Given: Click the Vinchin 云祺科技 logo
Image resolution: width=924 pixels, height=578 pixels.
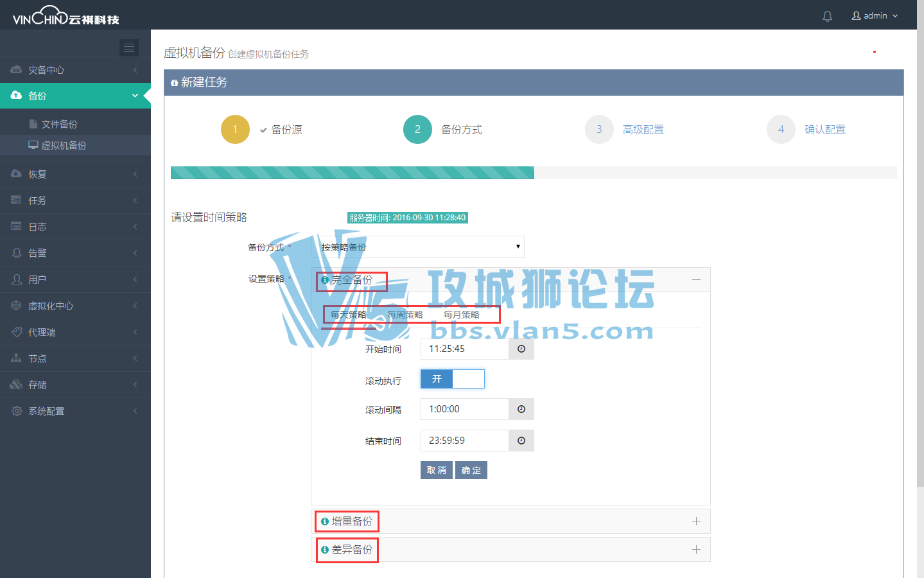Looking at the screenshot, I should pyautogui.click(x=66, y=15).
